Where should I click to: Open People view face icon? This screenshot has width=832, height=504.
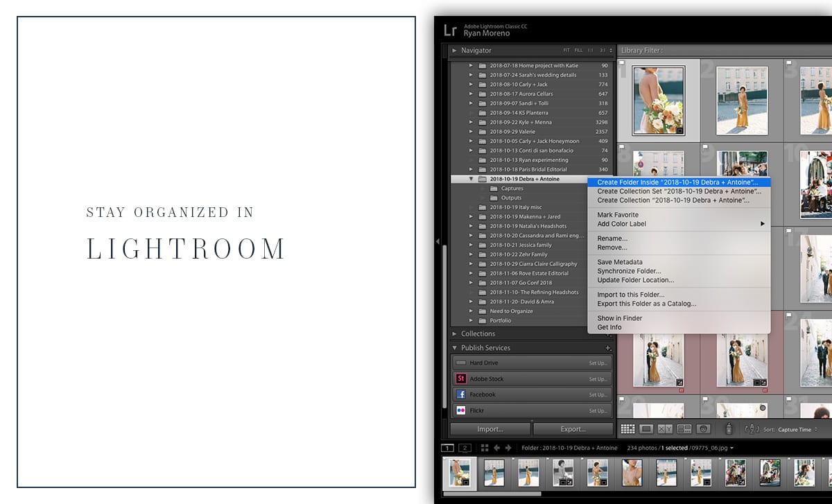coord(703,429)
